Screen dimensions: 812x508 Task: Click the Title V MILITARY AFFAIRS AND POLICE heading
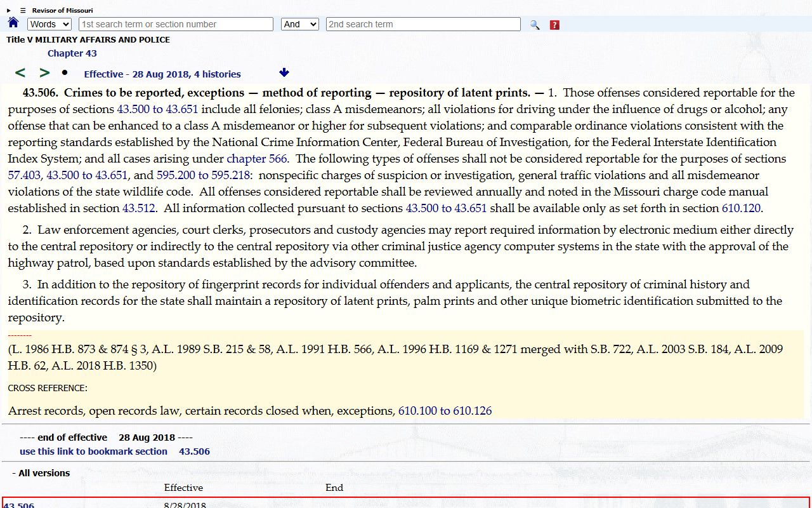tap(88, 39)
